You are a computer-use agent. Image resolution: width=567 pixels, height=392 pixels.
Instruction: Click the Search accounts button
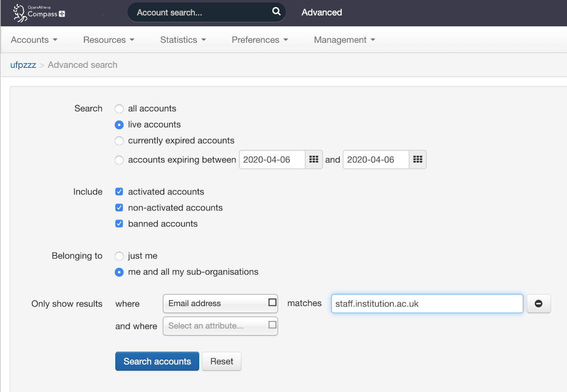click(x=157, y=361)
